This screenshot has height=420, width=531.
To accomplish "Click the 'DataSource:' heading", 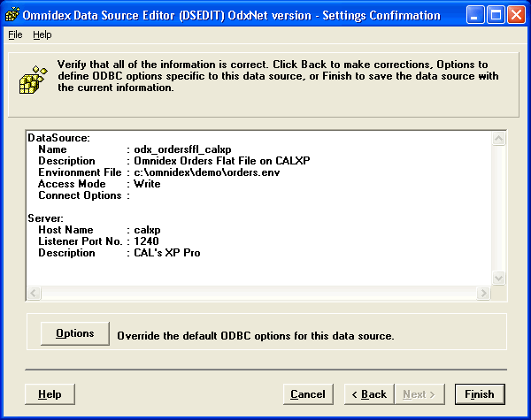I will (59, 138).
